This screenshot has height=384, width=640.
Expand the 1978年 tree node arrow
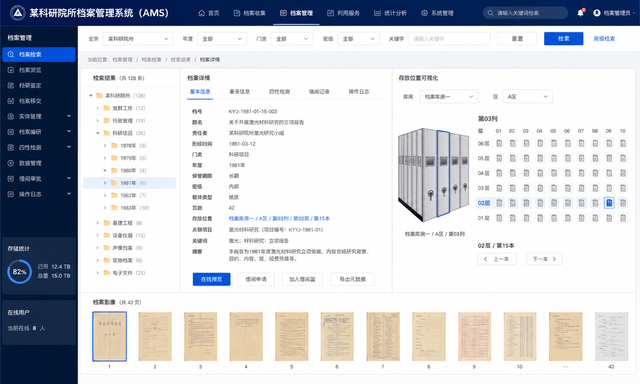(105, 146)
